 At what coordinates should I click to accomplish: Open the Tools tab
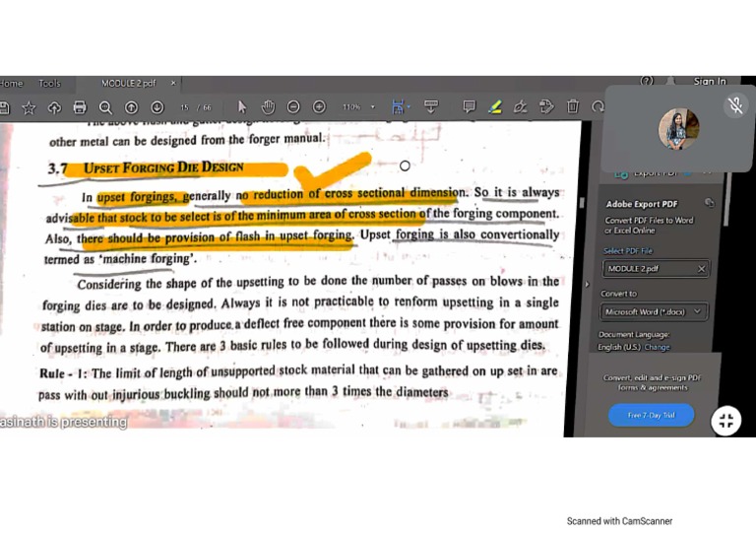point(49,84)
